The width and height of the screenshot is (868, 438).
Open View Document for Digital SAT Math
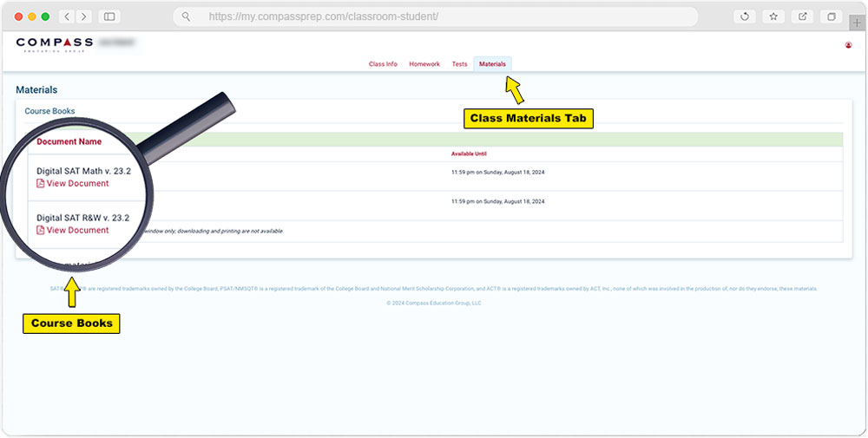77,184
